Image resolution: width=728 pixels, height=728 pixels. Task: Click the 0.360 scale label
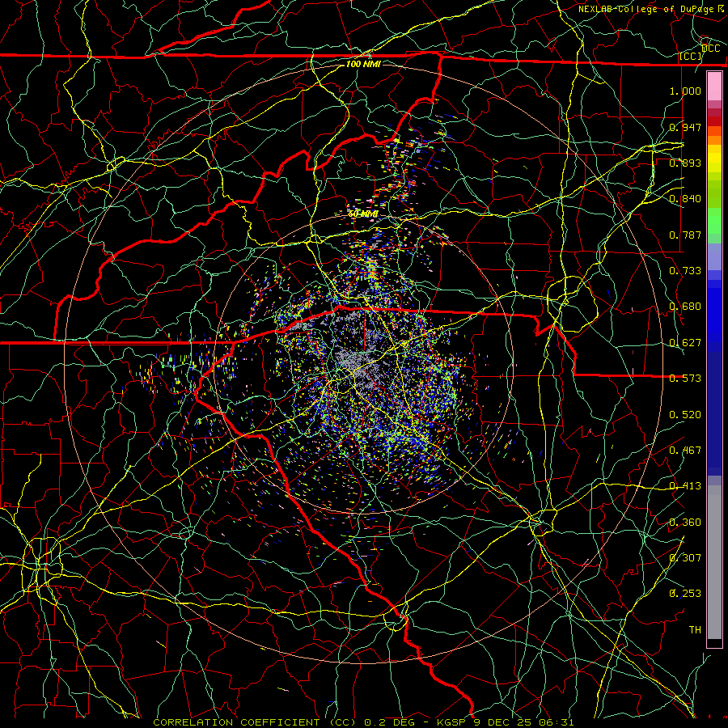(x=685, y=523)
